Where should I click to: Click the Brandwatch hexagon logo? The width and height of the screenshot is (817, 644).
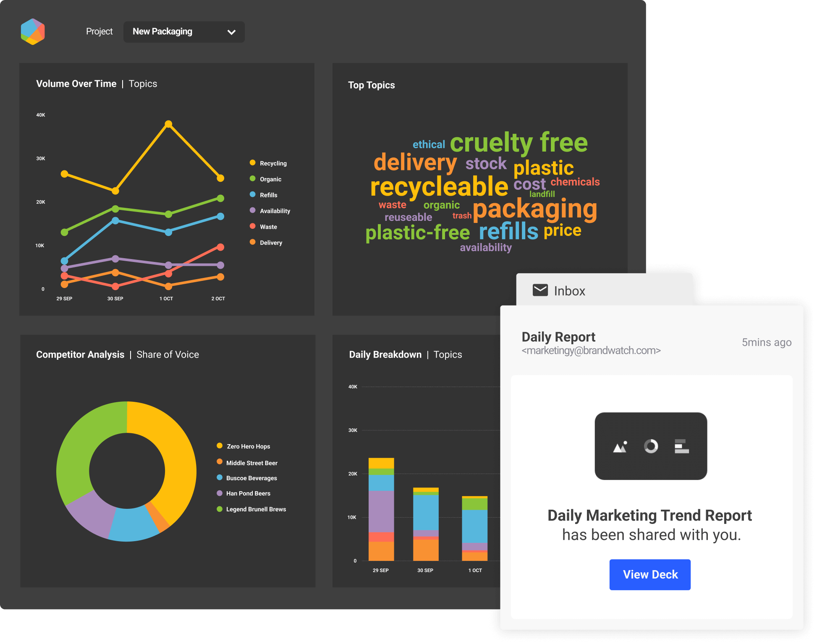(x=33, y=31)
